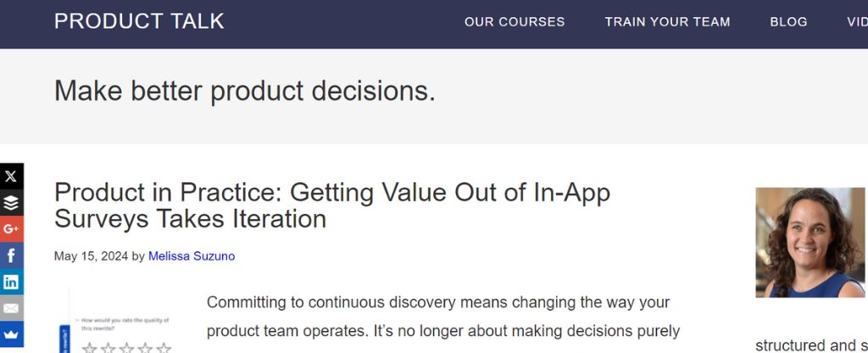The width and height of the screenshot is (868, 353).
Task: Share via Google Plus icon
Action: point(11,229)
